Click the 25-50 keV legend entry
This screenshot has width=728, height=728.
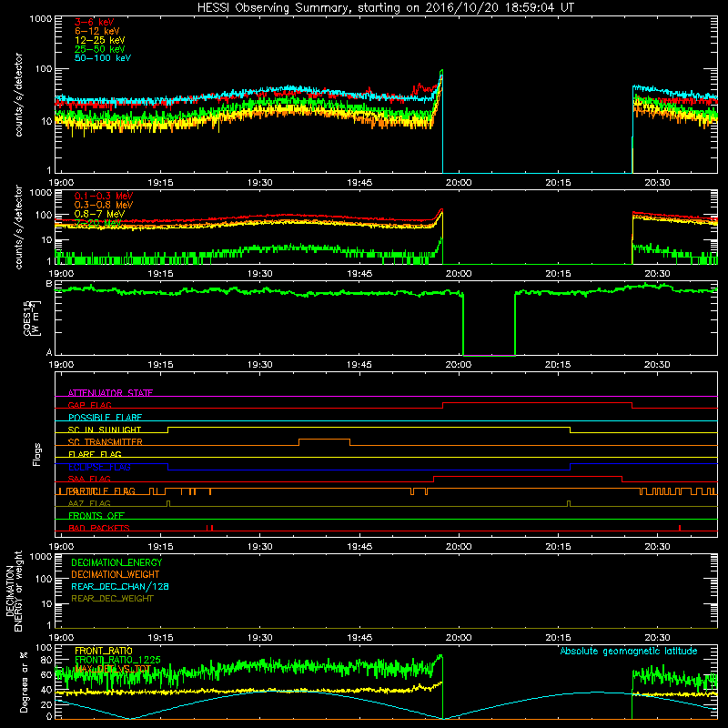click(x=99, y=49)
